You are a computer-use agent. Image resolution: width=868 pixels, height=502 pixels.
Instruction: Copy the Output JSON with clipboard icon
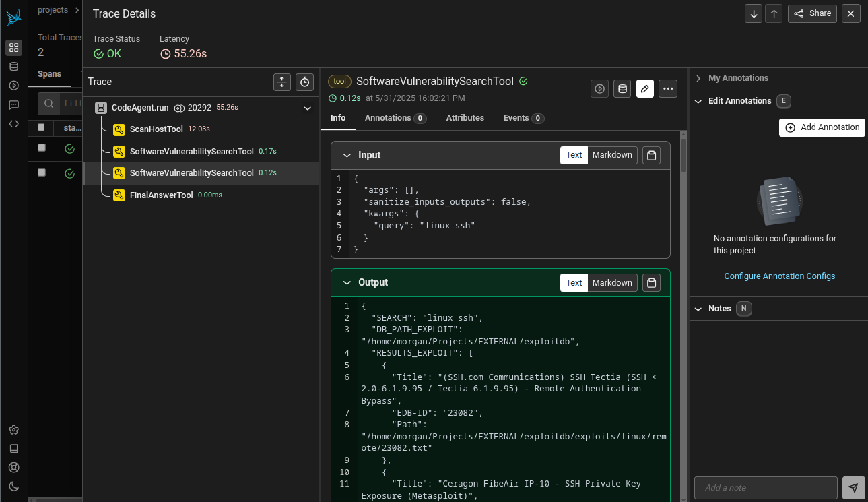coord(651,282)
